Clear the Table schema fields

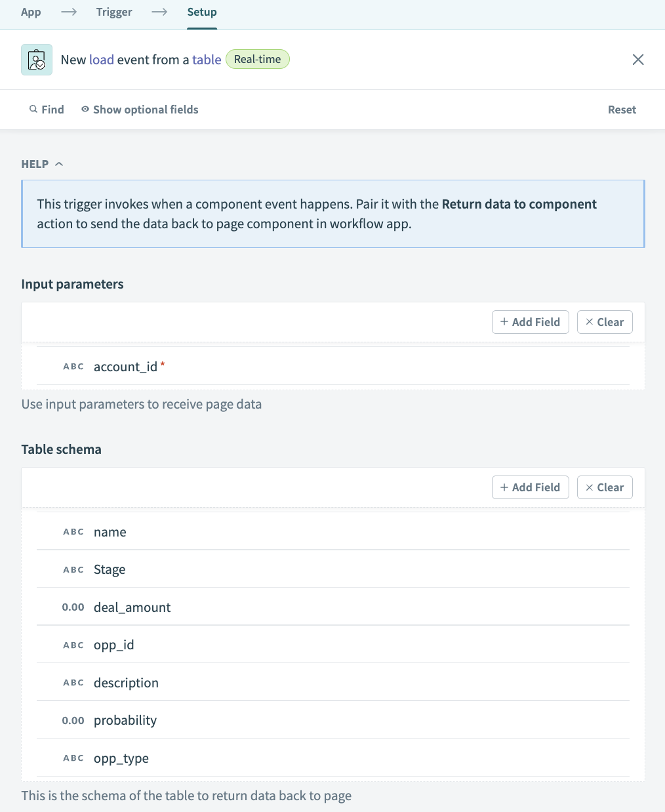pos(605,487)
